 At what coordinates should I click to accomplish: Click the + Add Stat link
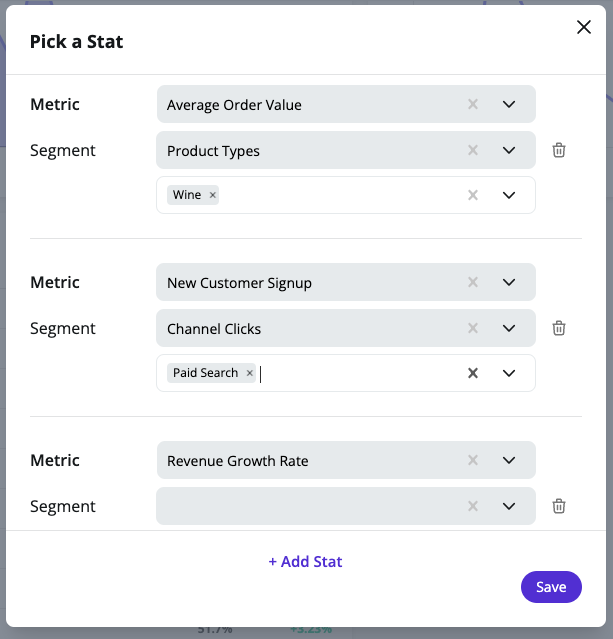305,561
